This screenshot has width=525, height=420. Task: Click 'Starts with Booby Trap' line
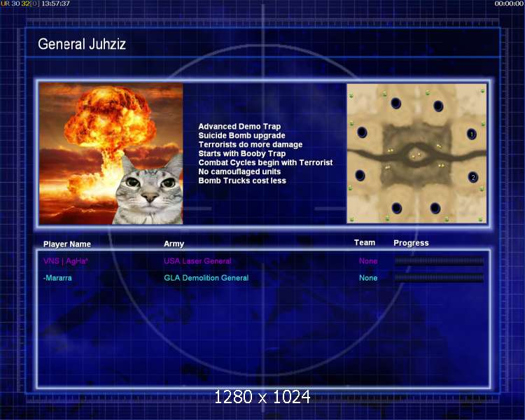point(242,153)
